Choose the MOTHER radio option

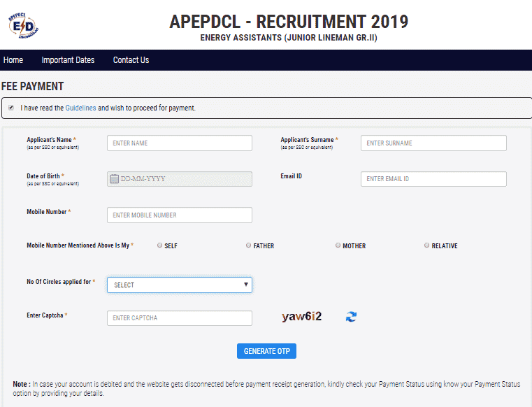[338, 245]
